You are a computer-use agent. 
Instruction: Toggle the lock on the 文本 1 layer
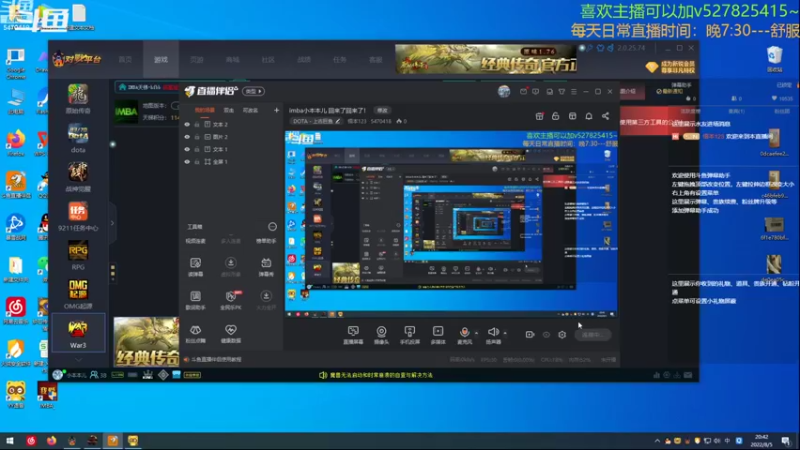pos(197,149)
